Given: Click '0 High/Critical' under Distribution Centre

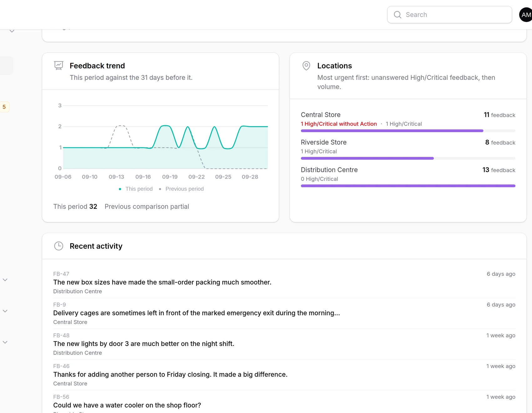Looking at the screenshot, I should (x=319, y=179).
